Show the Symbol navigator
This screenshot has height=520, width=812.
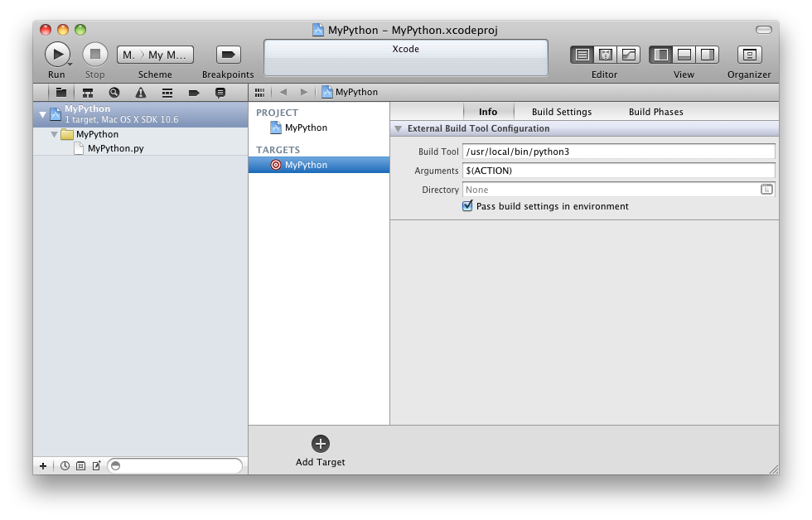coord(88,93)
